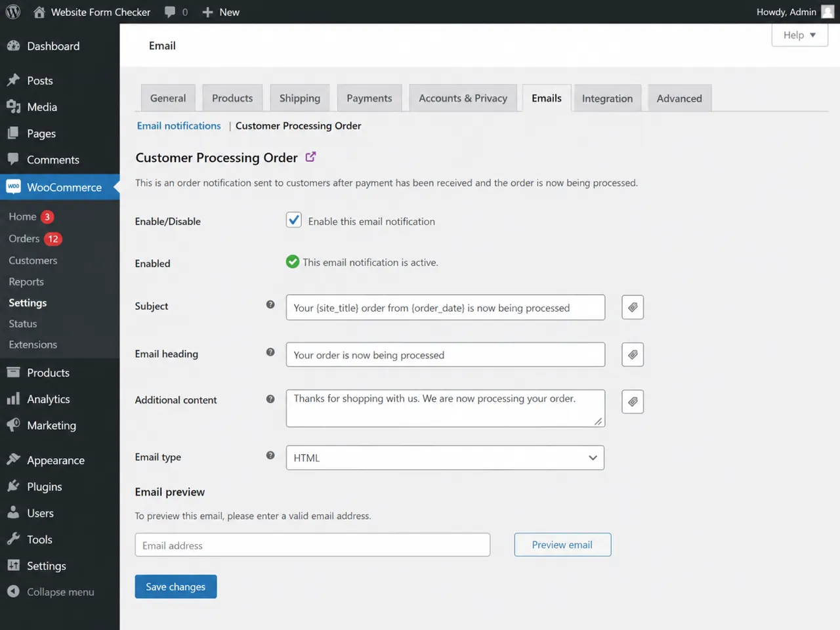Toggle Enable this email notification checkbox
840x630 pixels.
click(293, 220)
